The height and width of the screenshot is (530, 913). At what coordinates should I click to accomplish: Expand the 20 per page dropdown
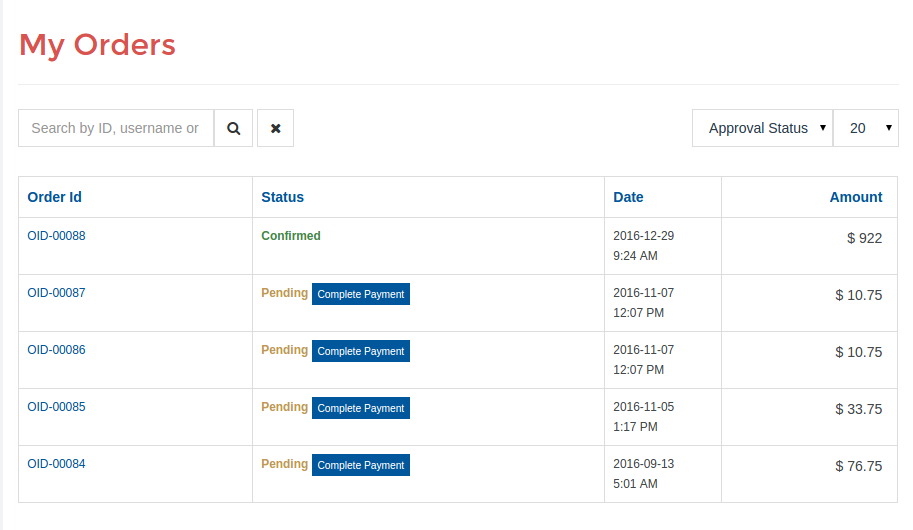[x=865, y=128]
